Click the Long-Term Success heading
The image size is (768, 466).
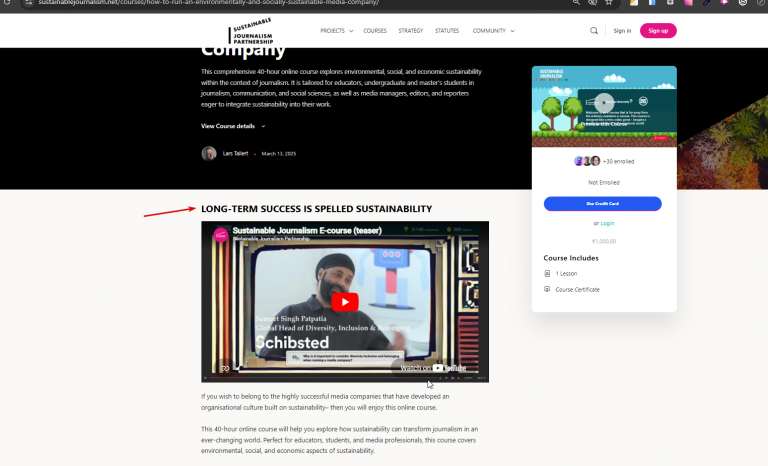pos(316,209)
